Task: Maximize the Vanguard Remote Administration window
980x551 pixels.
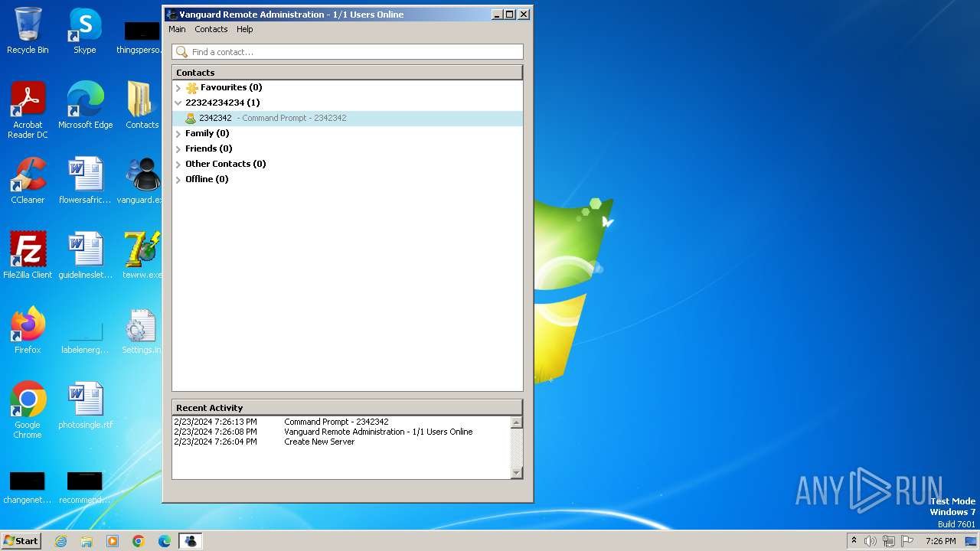Action: [510, 15]
